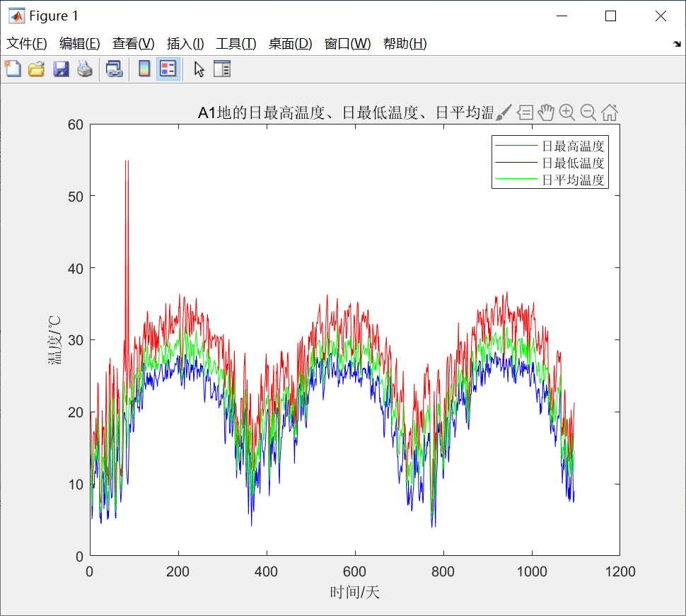Print the figure with the printer icon

pos(85,69)
